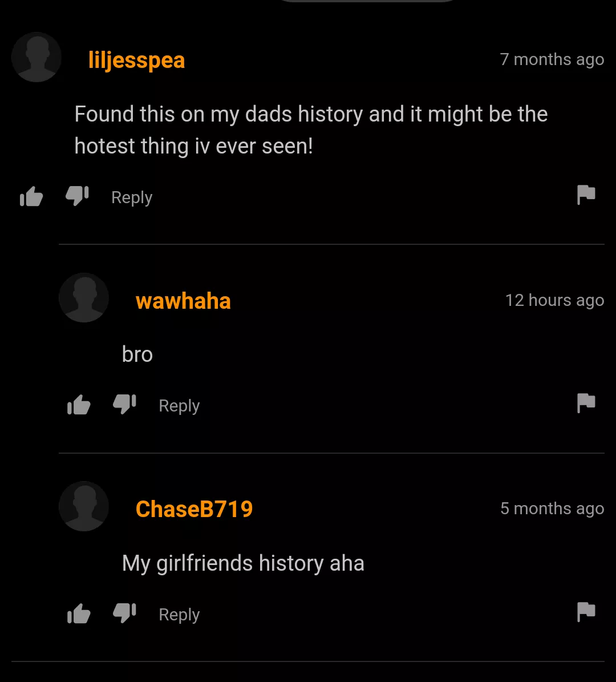Upvote ChaseB719's comment
Screen dimensions: 616x682
pos(79,614)
